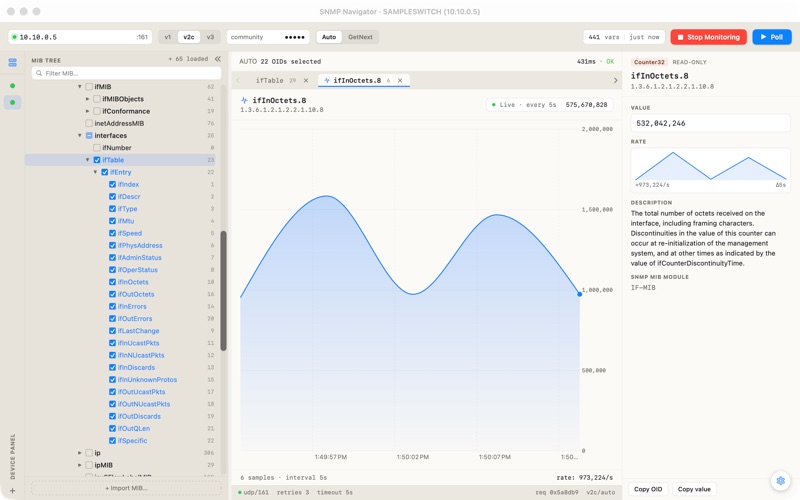Select SNMP version v3
Viewport: 800px width, 500px height.
pyautogui.click(x=210, y=37)
